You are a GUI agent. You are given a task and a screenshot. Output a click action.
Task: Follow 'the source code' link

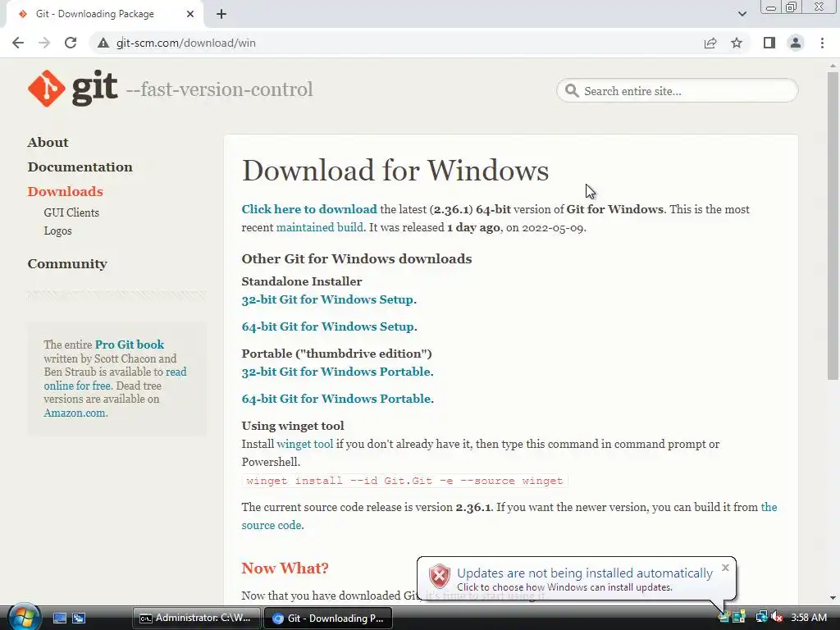click(x=271, y=526)
